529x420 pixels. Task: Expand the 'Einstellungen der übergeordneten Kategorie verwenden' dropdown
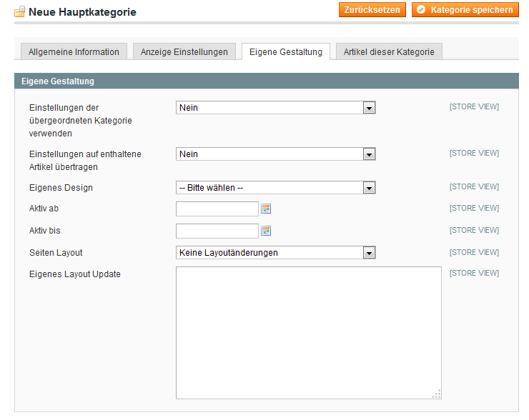pyautogui.click(x=276, y=108)
